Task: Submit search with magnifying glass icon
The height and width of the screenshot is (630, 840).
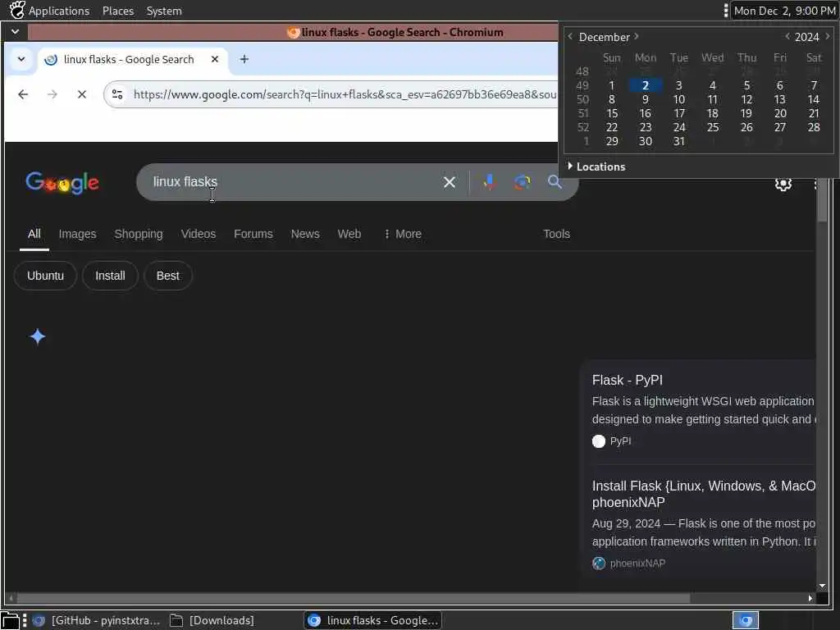Action: point(555,182)
